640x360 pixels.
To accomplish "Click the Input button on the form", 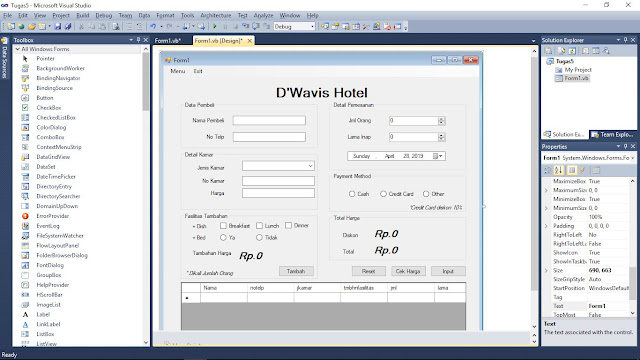I will click(x=448, y=271).
